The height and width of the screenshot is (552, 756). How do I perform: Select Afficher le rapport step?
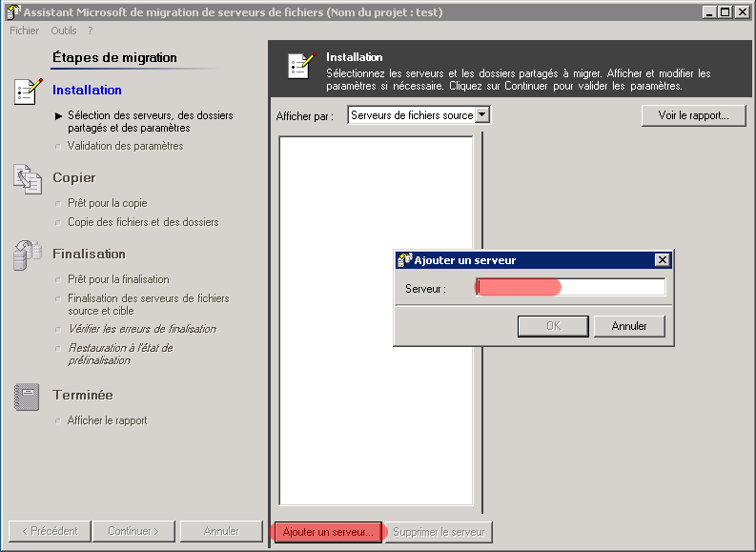point(108,420)
